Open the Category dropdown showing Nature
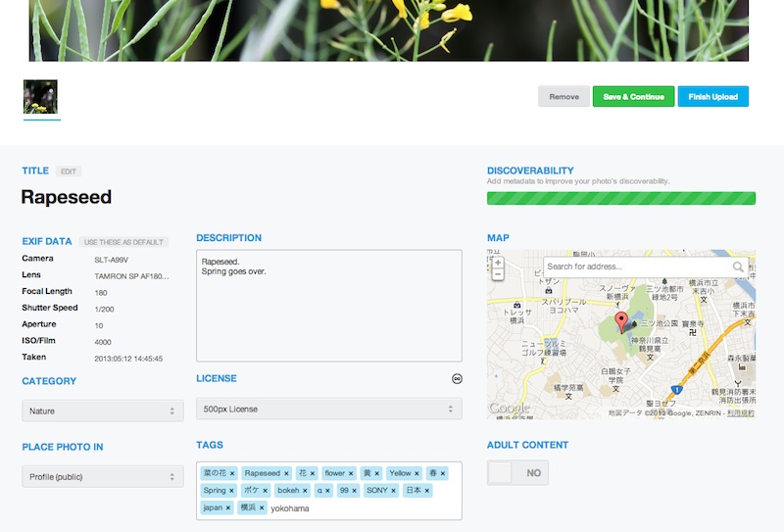 pyautogui.click(x=103, y=411)
